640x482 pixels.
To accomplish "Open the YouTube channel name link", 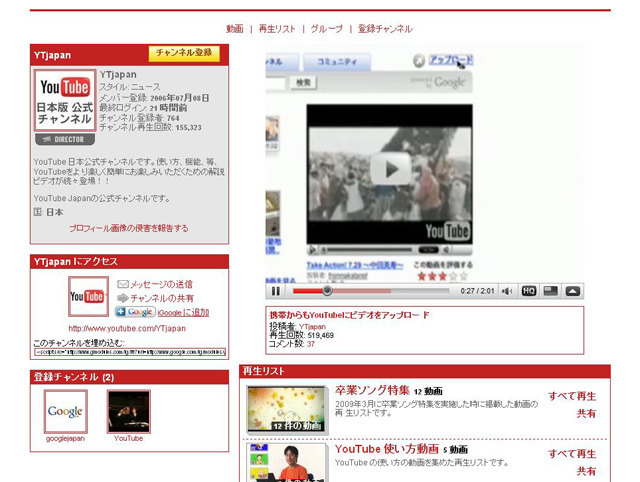I will tap(129, 438).
